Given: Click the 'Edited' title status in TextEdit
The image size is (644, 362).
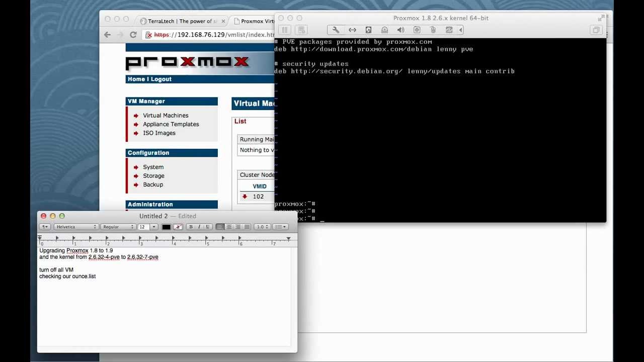Looking at the screenshot, I should (x=187, y=216).
